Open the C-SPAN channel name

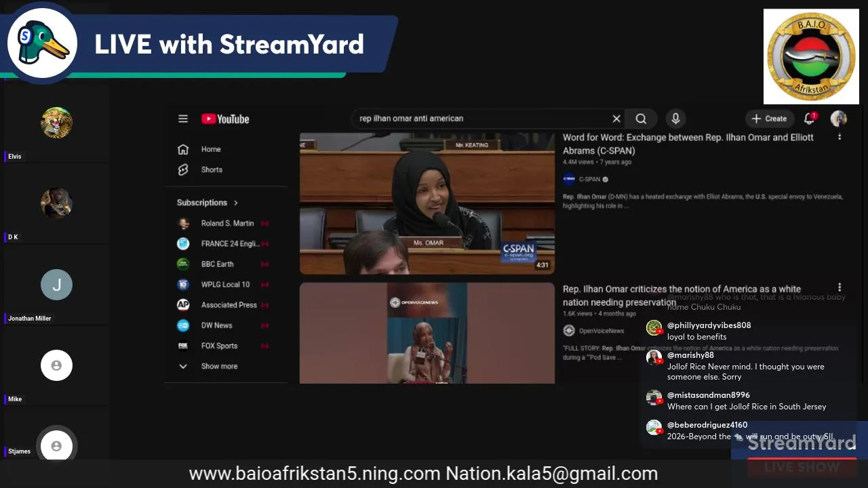click(589, 180)
